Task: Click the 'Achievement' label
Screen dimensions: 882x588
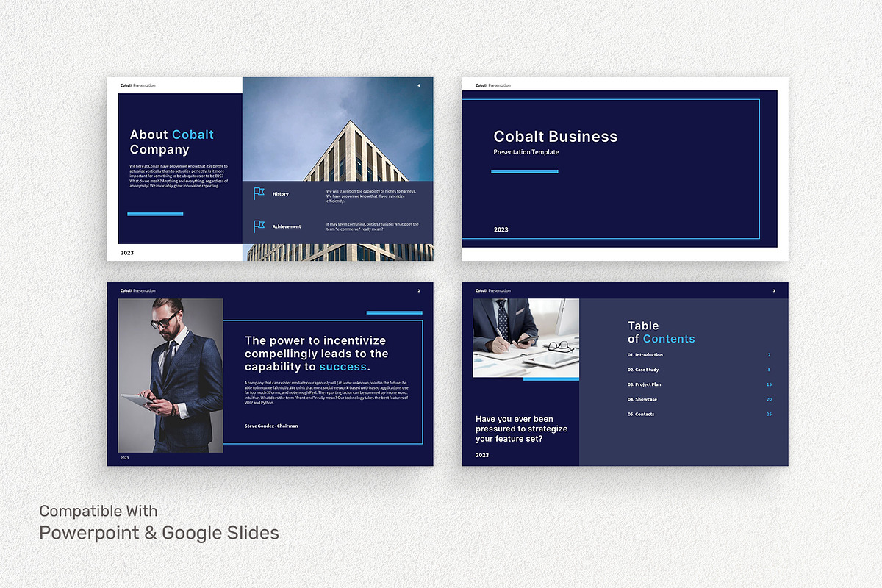Action: coord(287,226)
